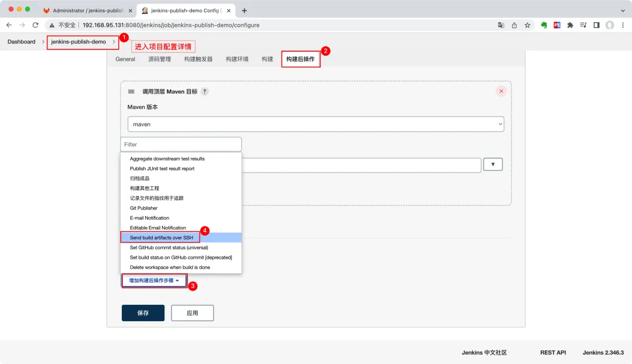Select Set build status on GitHub commit
The height and width of the screenshot is (364, 632).
coord(181,257)
